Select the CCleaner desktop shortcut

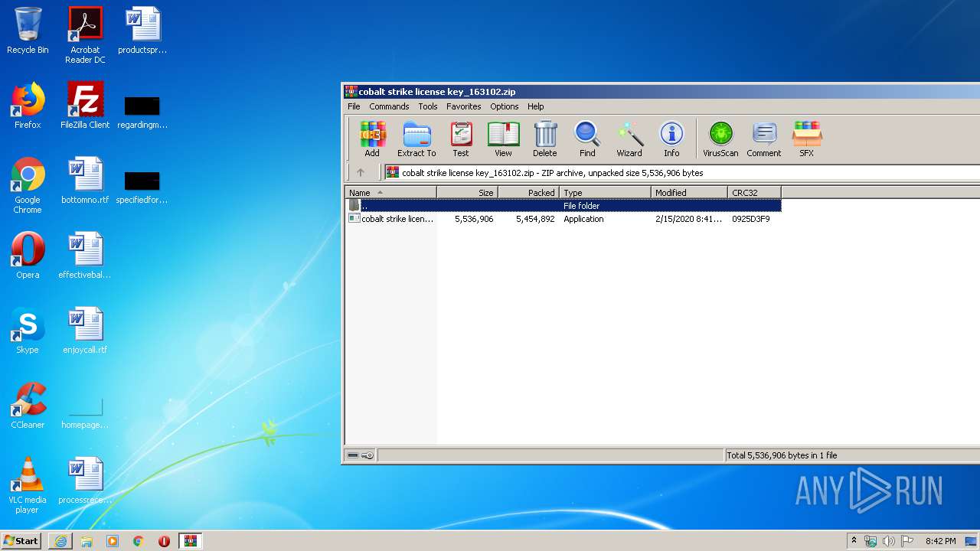click(x=28, y=406)
